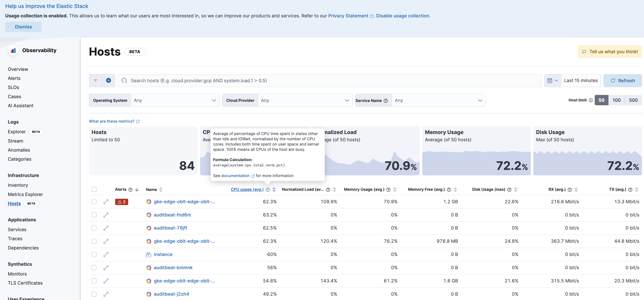Click the add filter plus icon
Screen dimensions: 644x300
click(108, 80)
